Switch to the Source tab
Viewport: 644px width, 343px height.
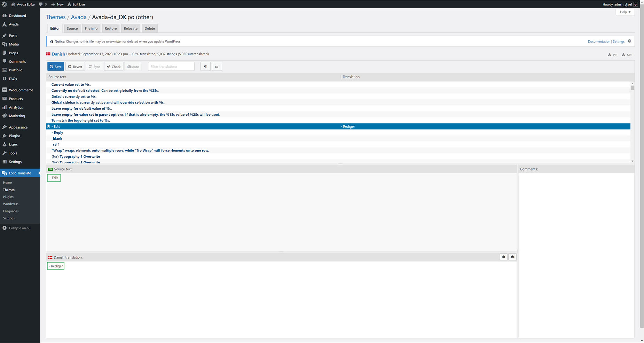coord(72,29)
